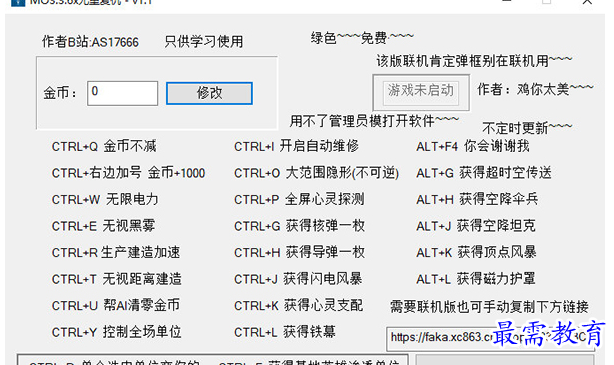Click the ALT+F4 你会谢谢我 entry
This screenshot has height=365, width=614.
point(473,146)
